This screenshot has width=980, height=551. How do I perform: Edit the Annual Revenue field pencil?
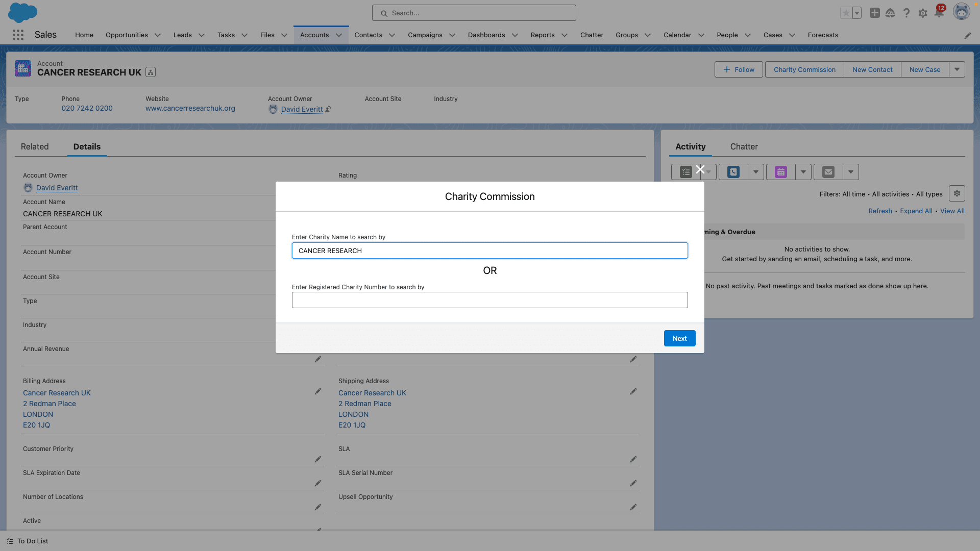[x=318, y=359]
